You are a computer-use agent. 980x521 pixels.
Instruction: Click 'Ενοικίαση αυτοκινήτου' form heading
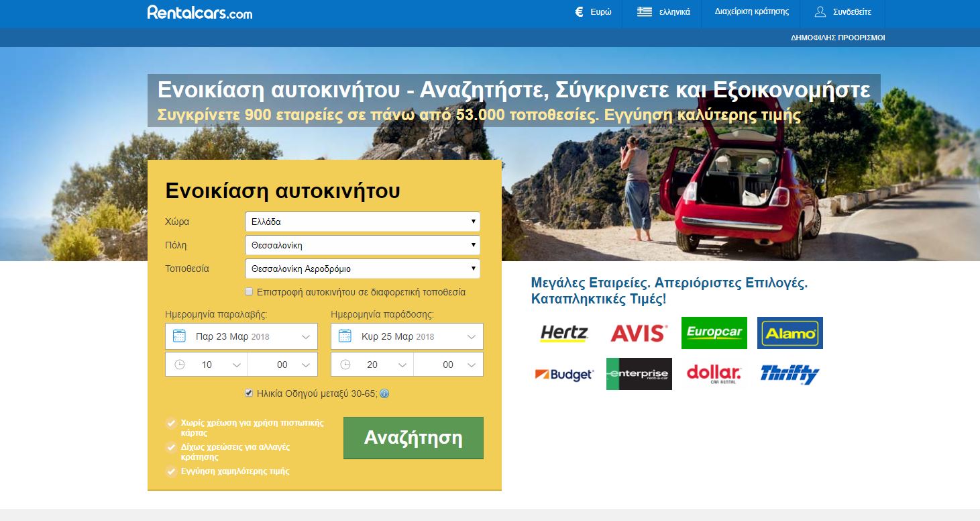tap(282, 191)
